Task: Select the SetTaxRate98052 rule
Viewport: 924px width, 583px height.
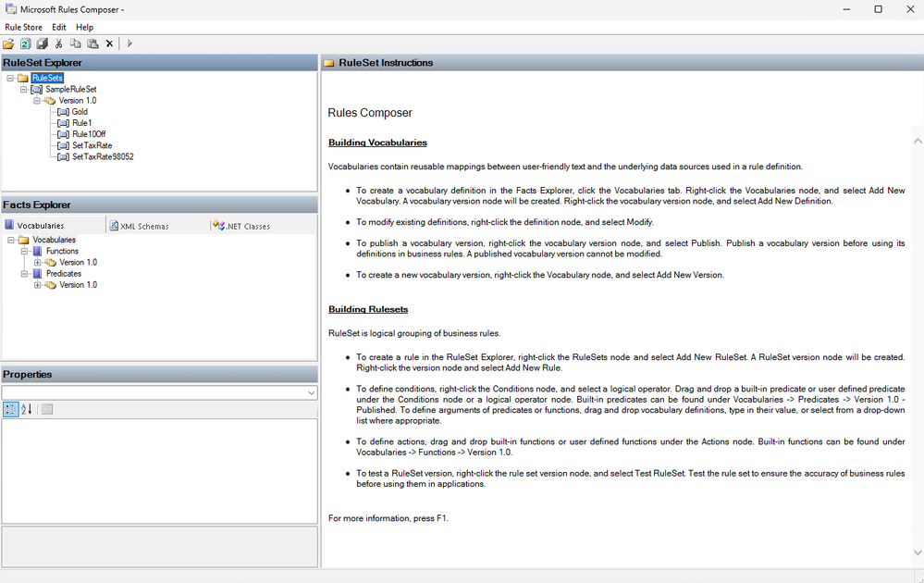Action: (x=103, y=156)
